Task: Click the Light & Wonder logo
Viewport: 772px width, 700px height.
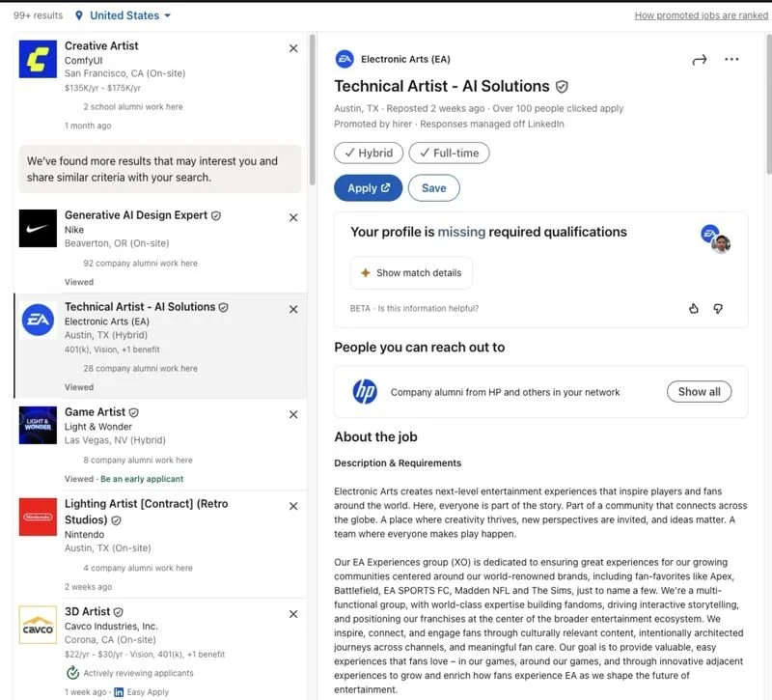Action: tap(38, 425)
